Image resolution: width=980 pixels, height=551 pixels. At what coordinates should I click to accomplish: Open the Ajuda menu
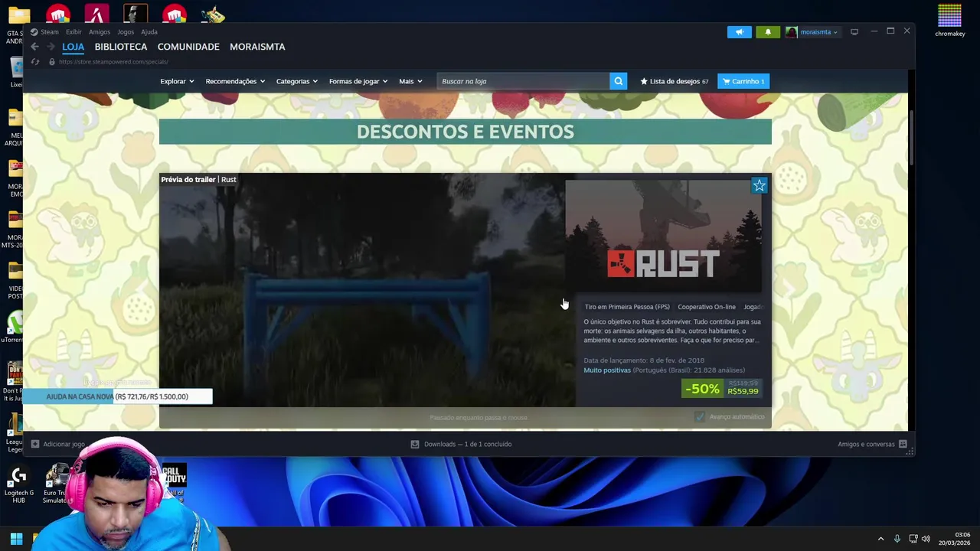149,32
